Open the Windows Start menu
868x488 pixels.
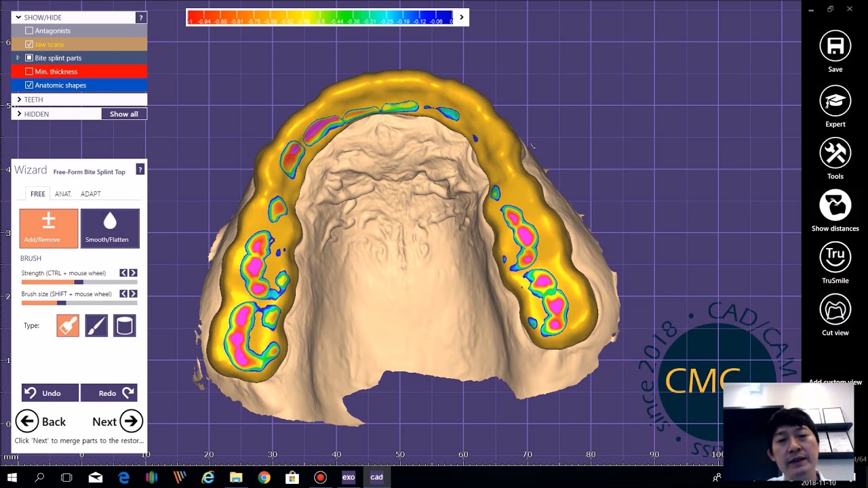pos(12,477)
